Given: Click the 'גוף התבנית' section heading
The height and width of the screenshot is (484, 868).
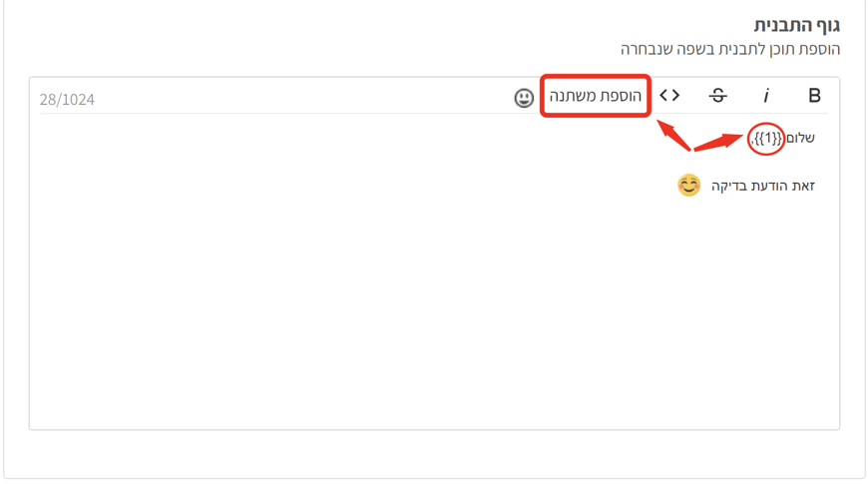Looking at the screenshot, I should tap(796, 25).
